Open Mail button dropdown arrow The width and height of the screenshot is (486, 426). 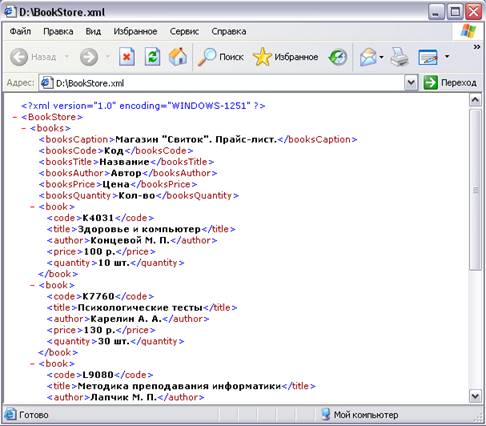tap(381, 57)
